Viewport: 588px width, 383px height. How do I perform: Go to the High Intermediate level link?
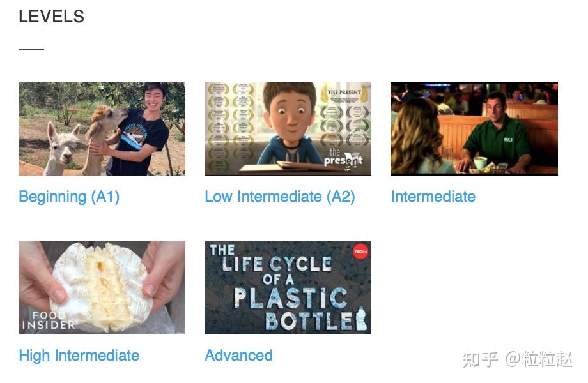coord(79,356)
